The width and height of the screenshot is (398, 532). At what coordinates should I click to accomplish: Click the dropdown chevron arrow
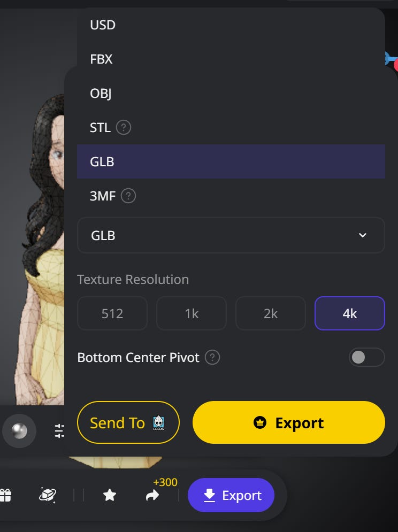pos(363,235)
